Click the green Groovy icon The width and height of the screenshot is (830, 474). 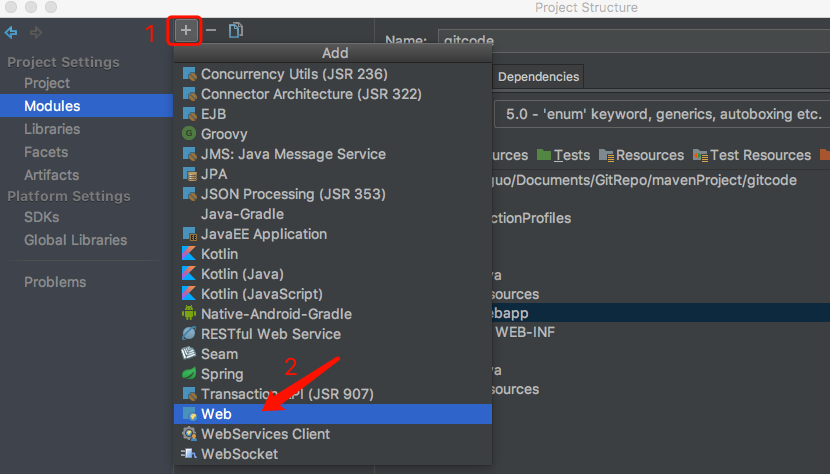tap(189, 133)
